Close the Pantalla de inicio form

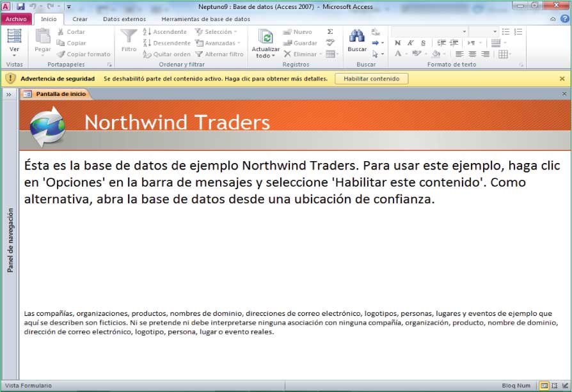tap(564, 94)
